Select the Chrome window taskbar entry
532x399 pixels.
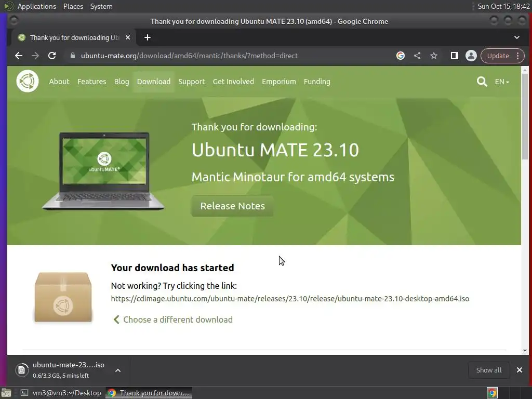point(149,393)
